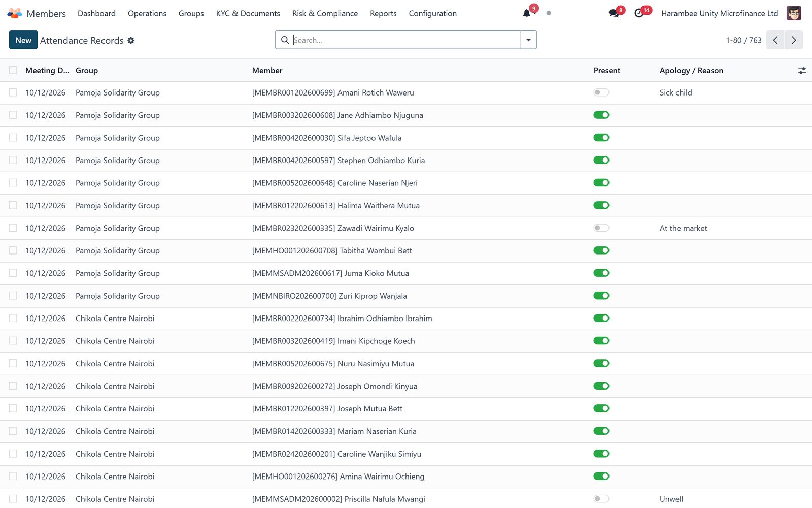This screenshot has height=508, width=812.
Task: Open the activities clock icon
Action: point(639,13)
